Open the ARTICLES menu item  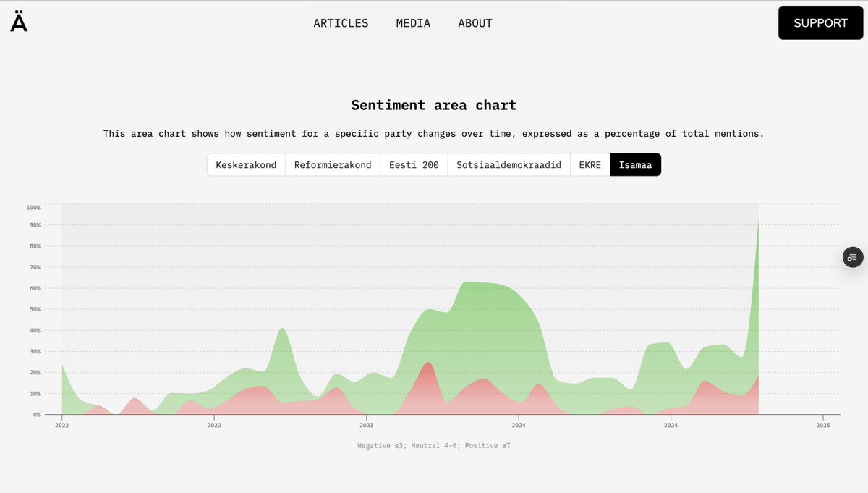341,23
